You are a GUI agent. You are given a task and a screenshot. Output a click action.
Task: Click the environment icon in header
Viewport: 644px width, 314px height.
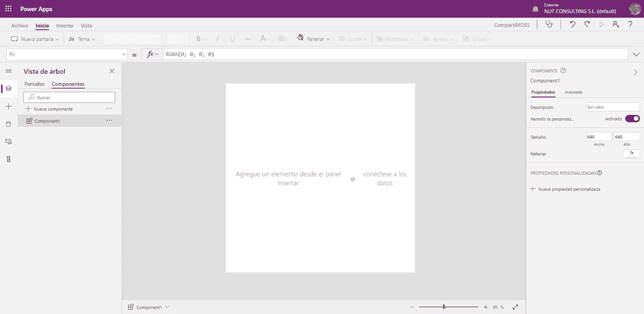point(535,9)
